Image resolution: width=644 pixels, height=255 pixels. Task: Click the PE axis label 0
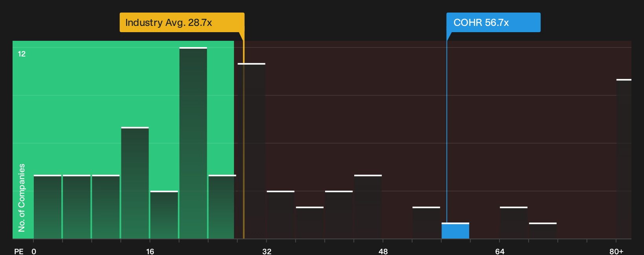(x=34, y=251)
